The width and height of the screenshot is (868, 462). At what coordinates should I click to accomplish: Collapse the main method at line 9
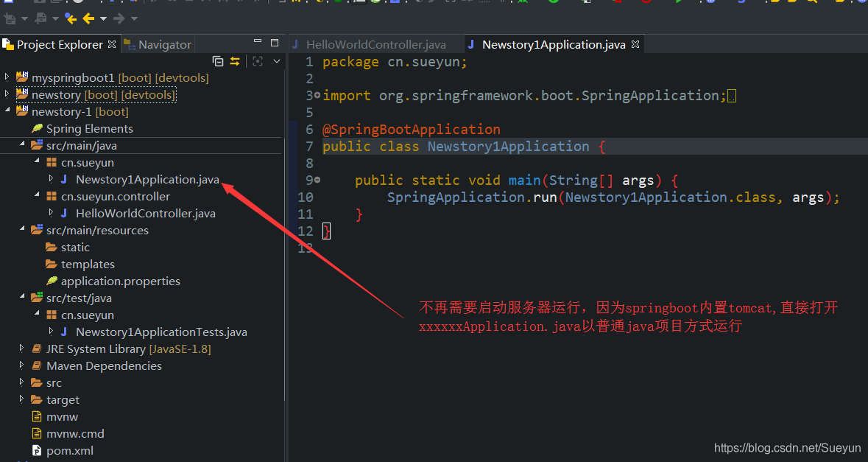317,180
